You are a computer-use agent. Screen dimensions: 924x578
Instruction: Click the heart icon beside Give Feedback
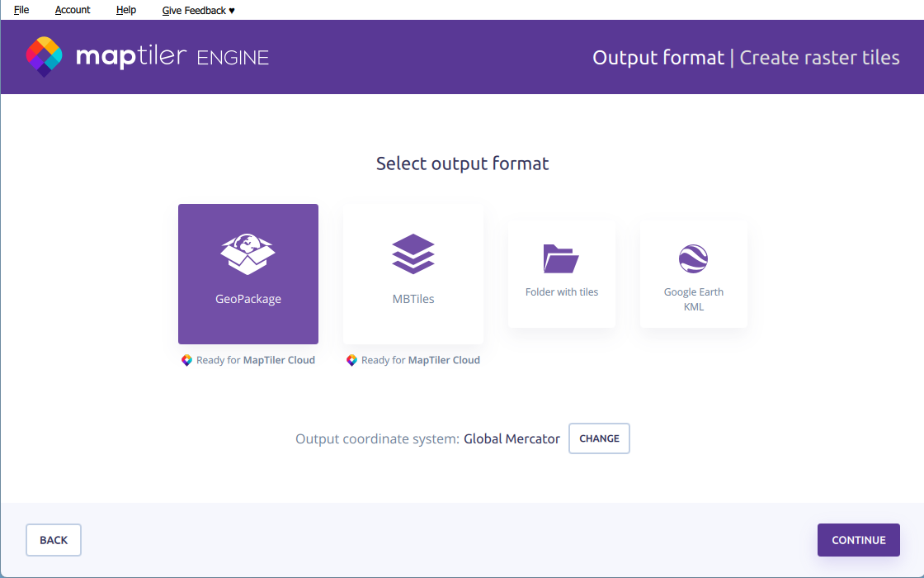pos(232,11)
